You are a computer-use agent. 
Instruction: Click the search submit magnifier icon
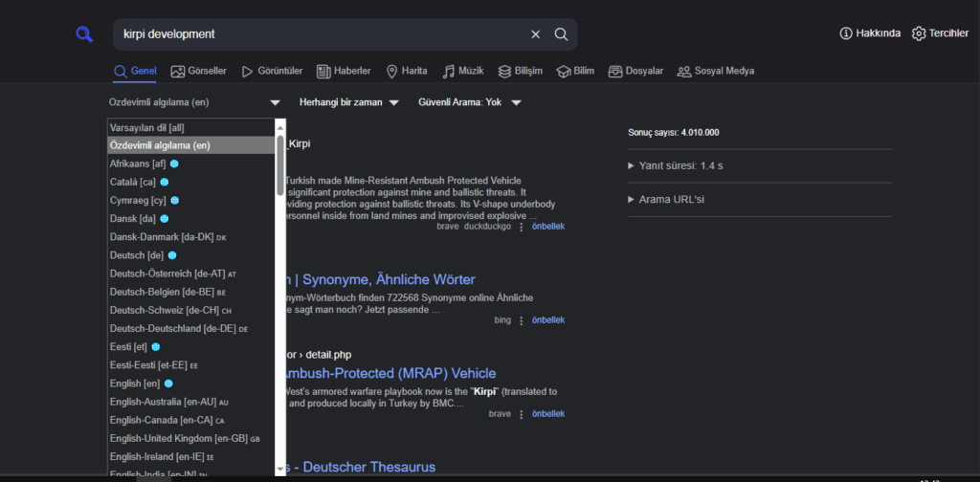pyautogui.click(x=562, y=34)
